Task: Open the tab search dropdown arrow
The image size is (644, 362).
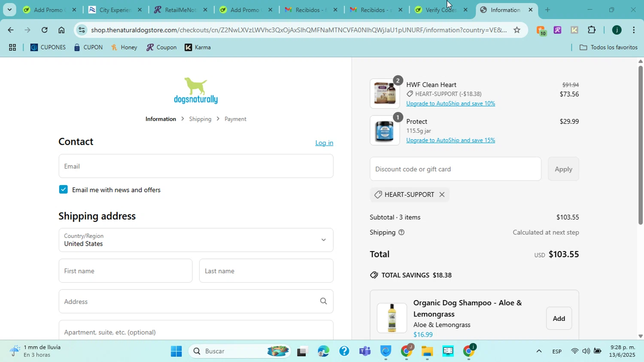Action: coord(9,9)
